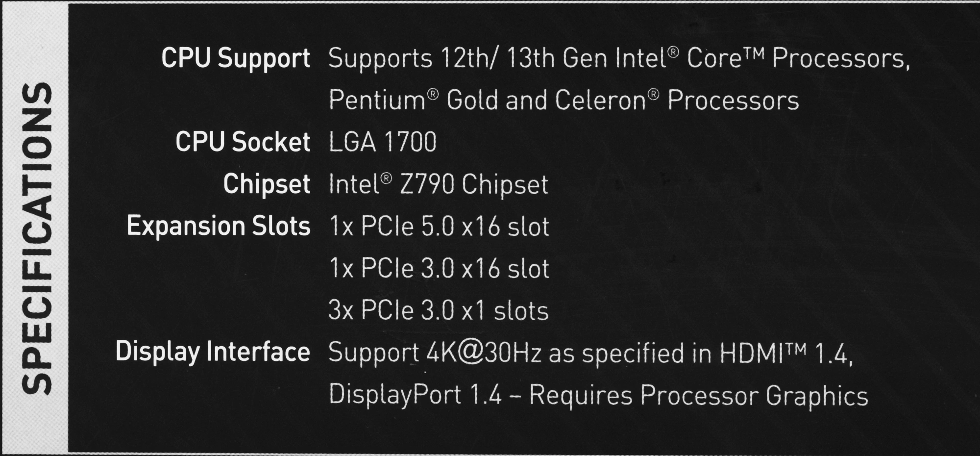This screenshot has width=980, height=456.
Task: Select the Requires Processor Graphics text
Action: coord(698,395)
